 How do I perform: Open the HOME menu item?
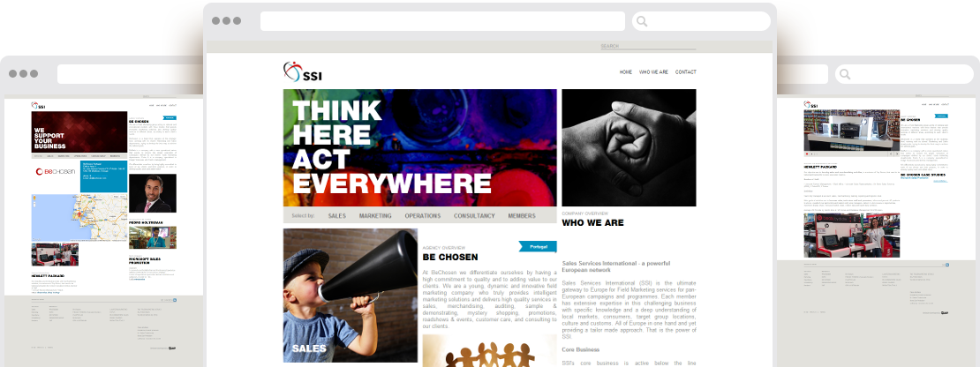(x=626, y=72)
